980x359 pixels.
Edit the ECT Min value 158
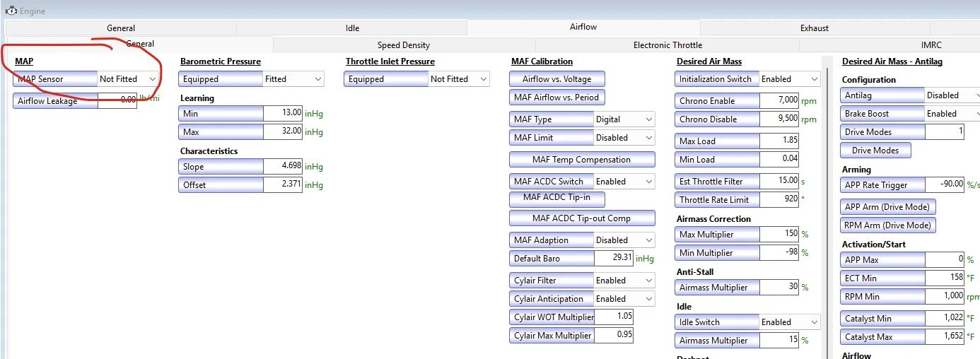click(x=945, y=278)
